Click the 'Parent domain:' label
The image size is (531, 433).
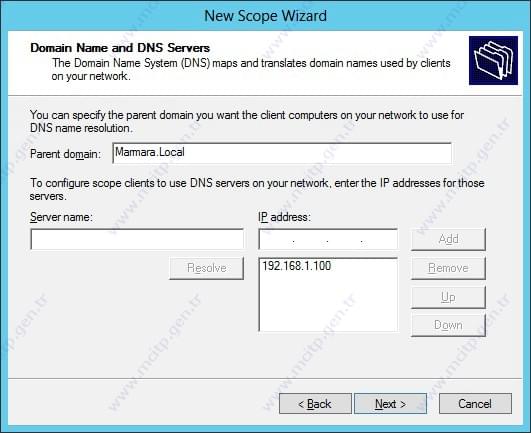pos(65,154)
